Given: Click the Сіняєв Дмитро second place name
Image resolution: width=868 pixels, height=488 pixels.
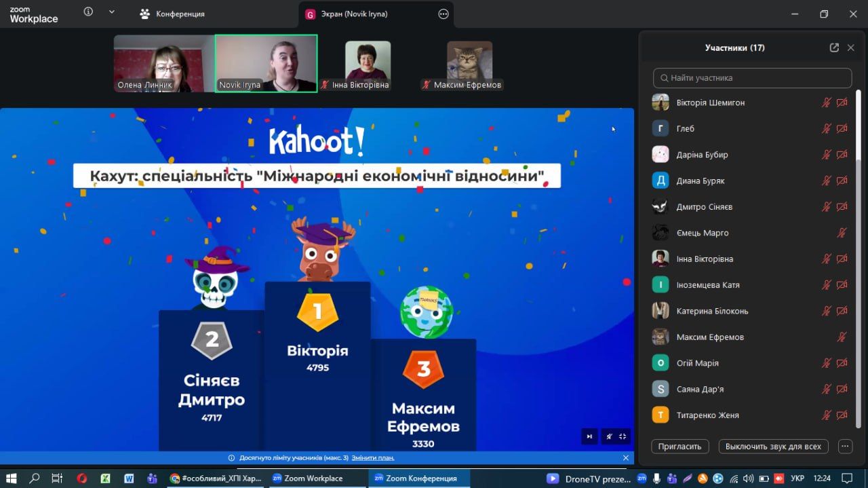Looking at the screenshot, I should pos(212,390).
